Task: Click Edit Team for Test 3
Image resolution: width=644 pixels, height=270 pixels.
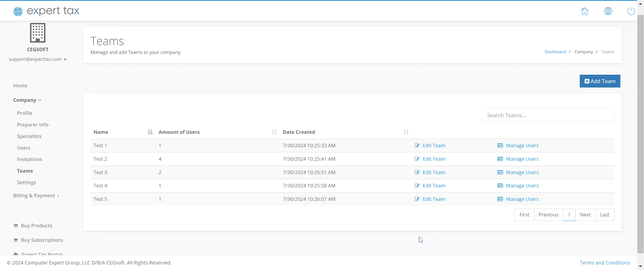Action: (x=434, y=172)
